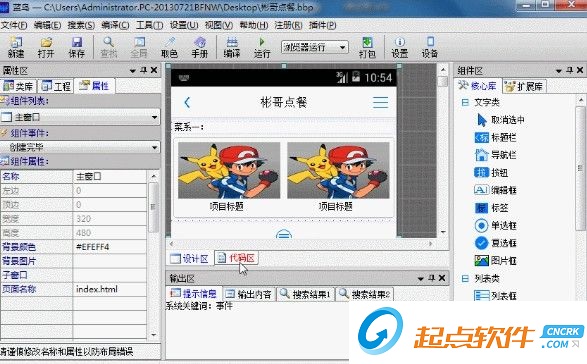Image resolution: width=587 pixels, height=364 pixels.
Task: Open the 编译(C) menu
Action: pyautogui.click(x=115, y=25)
